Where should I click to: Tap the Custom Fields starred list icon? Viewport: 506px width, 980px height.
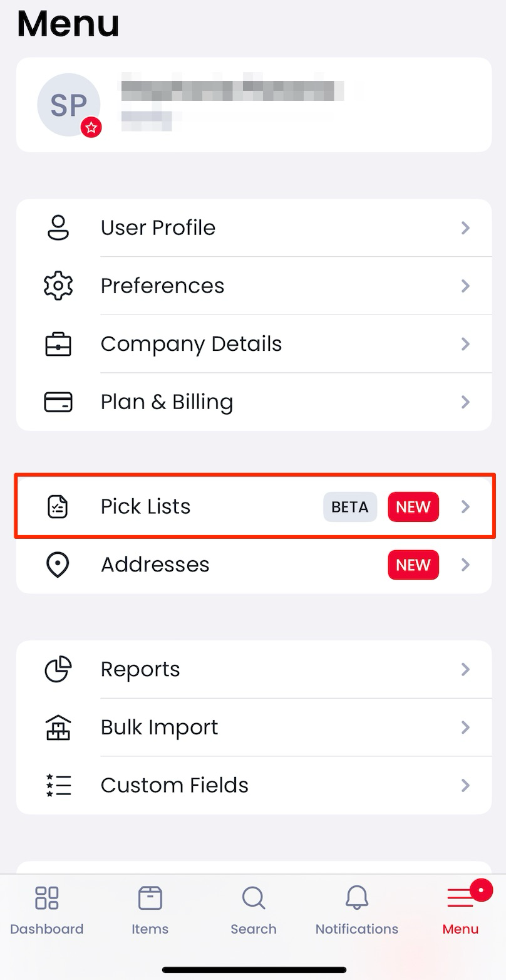58,785
